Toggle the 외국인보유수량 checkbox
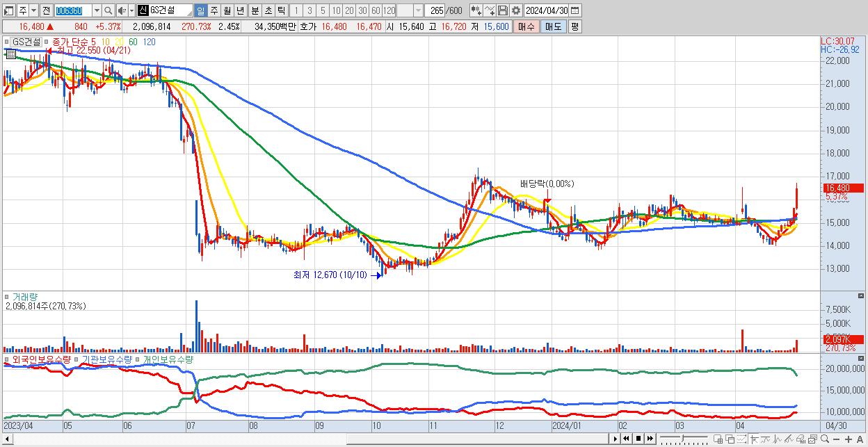The height and width of the screenshot is (447, 868). click(x=8, y=359)
